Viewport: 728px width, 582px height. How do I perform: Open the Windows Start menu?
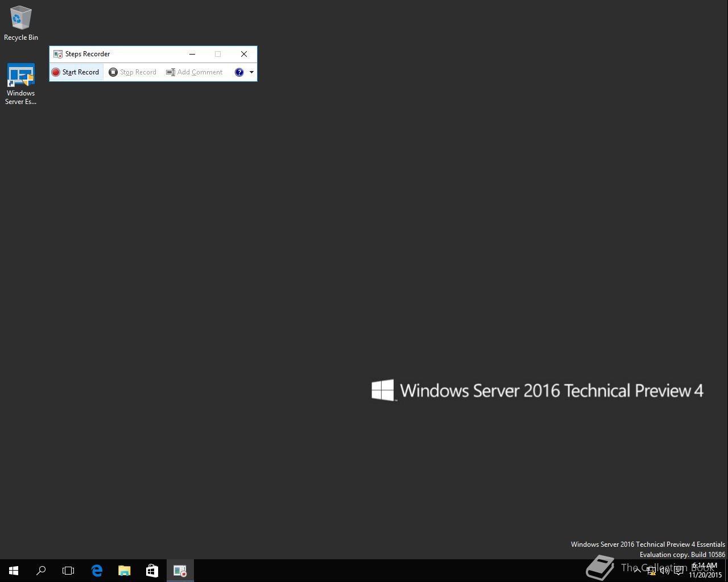coord(14,571)
